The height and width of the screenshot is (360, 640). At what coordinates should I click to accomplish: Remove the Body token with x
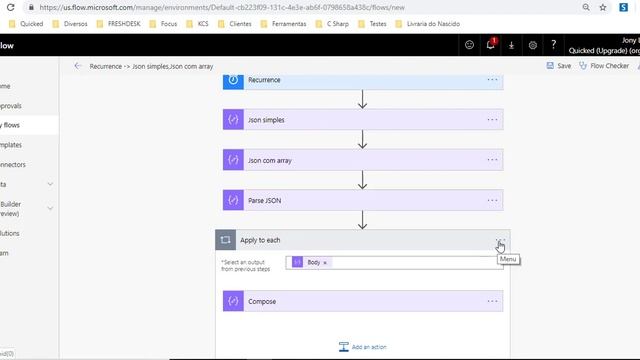[x=325, y=262]
